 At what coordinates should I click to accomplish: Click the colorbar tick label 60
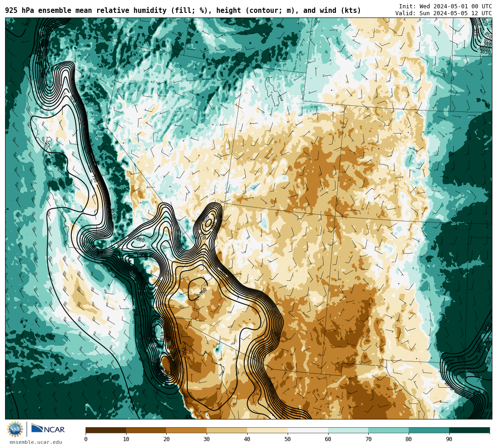coord(328,439)
